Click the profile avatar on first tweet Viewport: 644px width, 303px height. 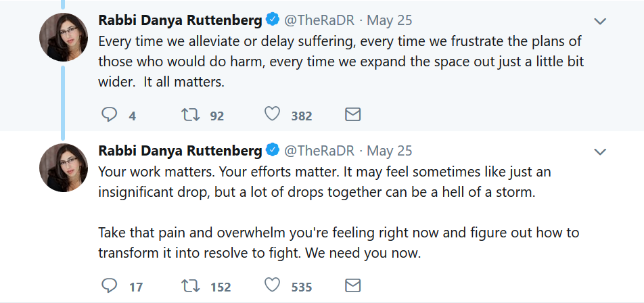click(63, 37)
